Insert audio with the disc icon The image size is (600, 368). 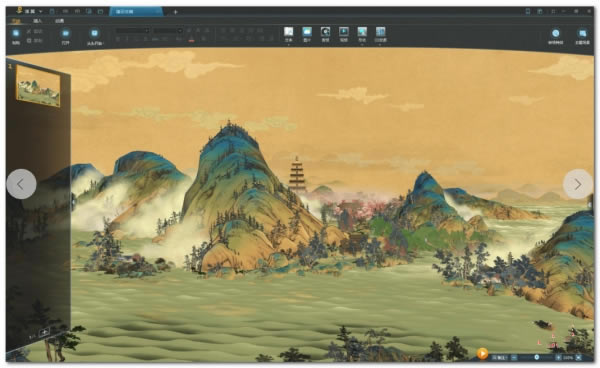(x=325, y=32)
